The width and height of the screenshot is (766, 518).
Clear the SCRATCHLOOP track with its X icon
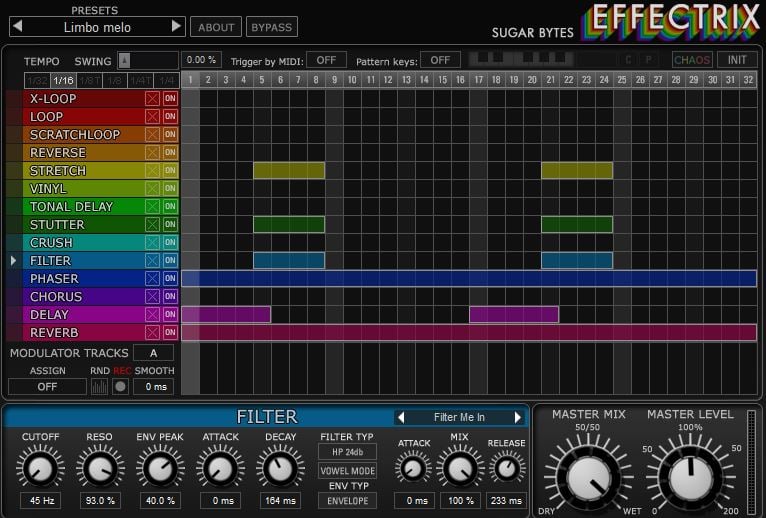(152, 134)
